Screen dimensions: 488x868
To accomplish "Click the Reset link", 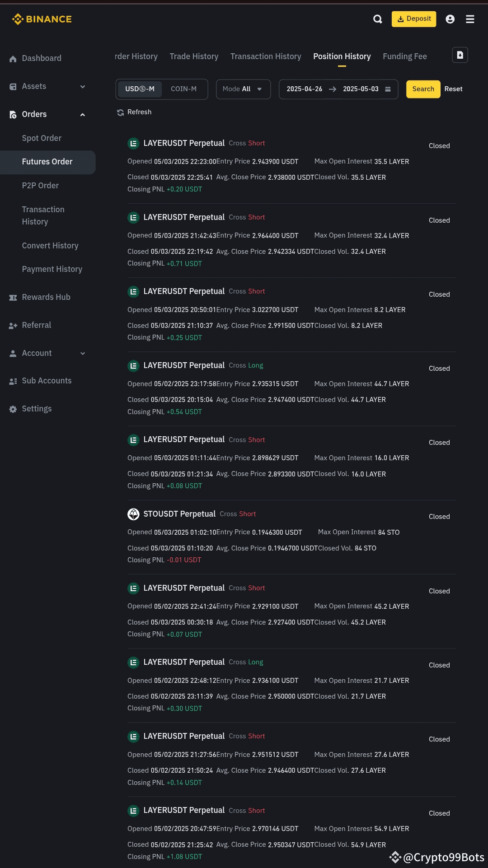I will point(453,89).
